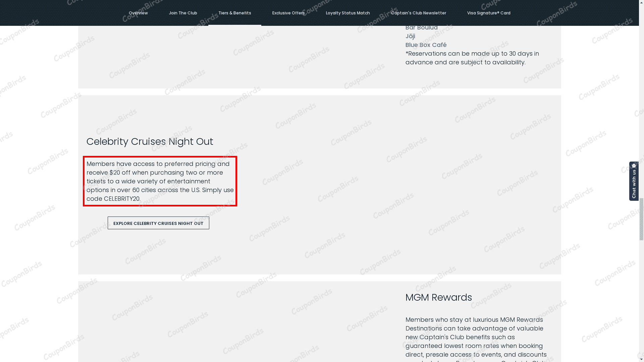Open Captain's Club Newsletter page
The height and width of the screenshot is (362, 644).
pyautogui.click(x=418, y=13)
